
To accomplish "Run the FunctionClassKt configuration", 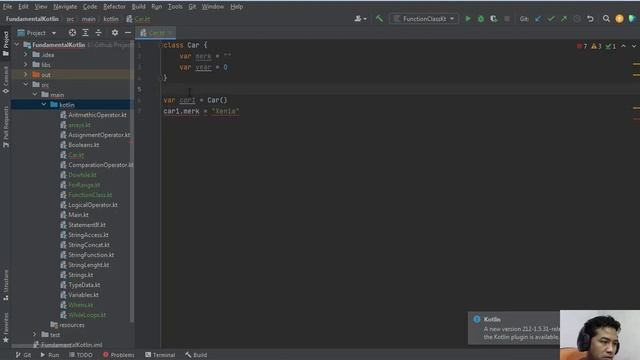I will tap(468, 19).
